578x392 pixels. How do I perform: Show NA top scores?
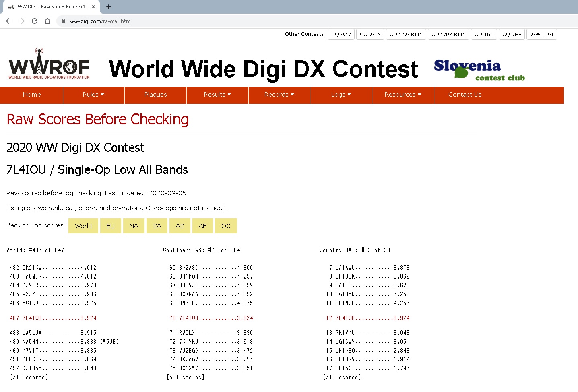point(134,226)
